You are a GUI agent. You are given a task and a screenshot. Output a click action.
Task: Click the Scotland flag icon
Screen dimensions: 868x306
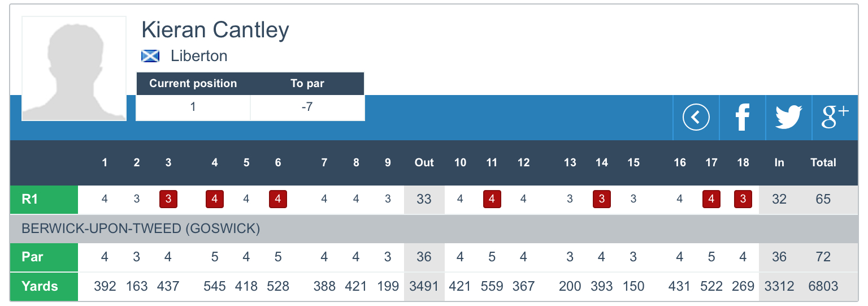150,56
